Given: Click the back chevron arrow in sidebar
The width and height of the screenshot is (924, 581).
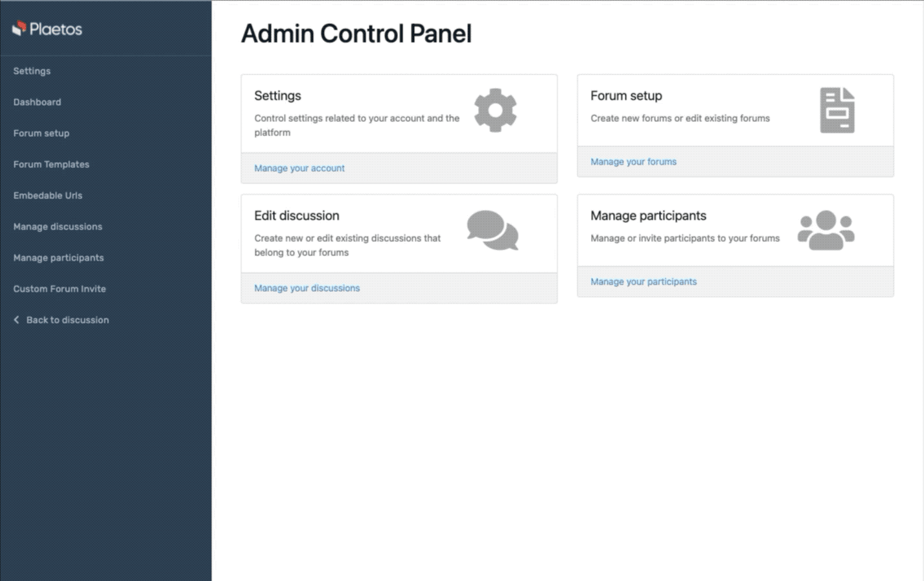Looking at the screenshot, I should [x=17, y=320].
